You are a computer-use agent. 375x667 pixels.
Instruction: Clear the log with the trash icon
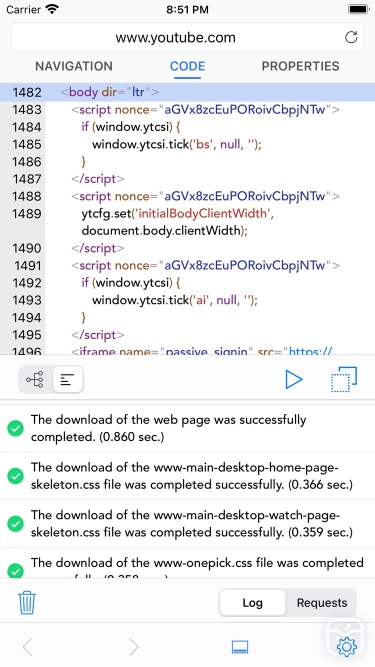[x=27, y=603]
